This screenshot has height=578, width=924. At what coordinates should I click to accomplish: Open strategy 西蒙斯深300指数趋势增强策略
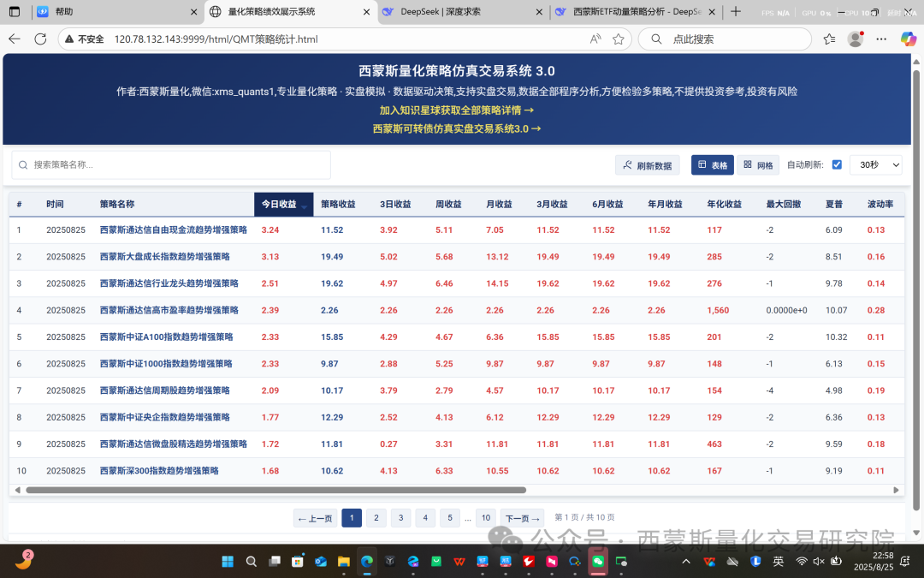tap(159, 471)
